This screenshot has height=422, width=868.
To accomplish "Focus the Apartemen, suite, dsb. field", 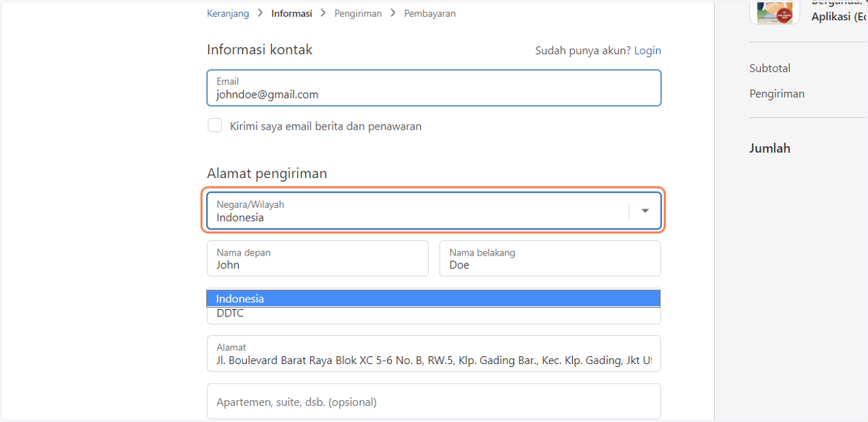I will [434, 401].
